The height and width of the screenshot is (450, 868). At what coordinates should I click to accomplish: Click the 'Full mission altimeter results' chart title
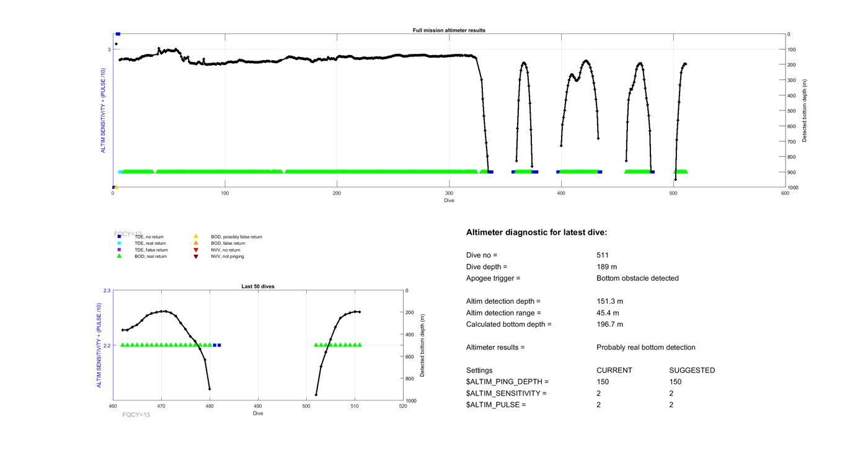click(x=449, y=30)
